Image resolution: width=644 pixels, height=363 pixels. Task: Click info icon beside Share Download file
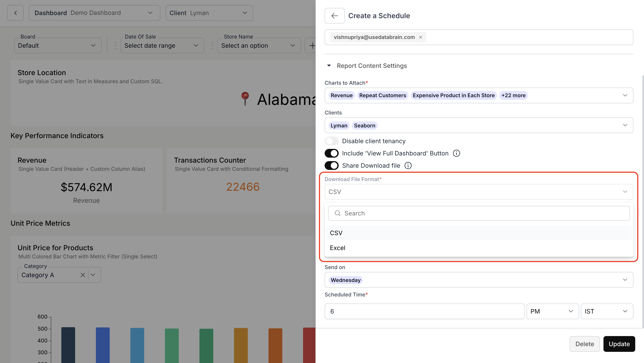[408, 165]
